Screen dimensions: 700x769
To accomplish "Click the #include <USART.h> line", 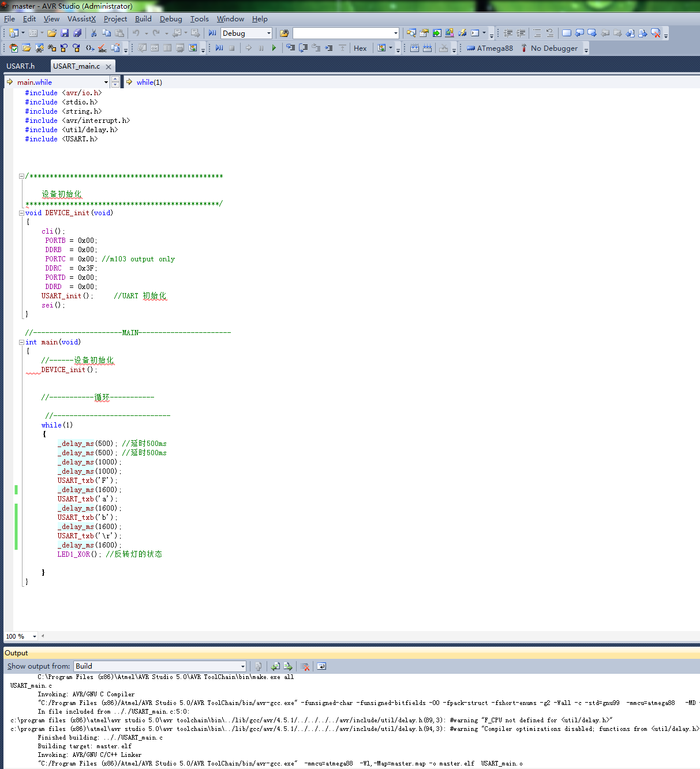I will 61,139.
